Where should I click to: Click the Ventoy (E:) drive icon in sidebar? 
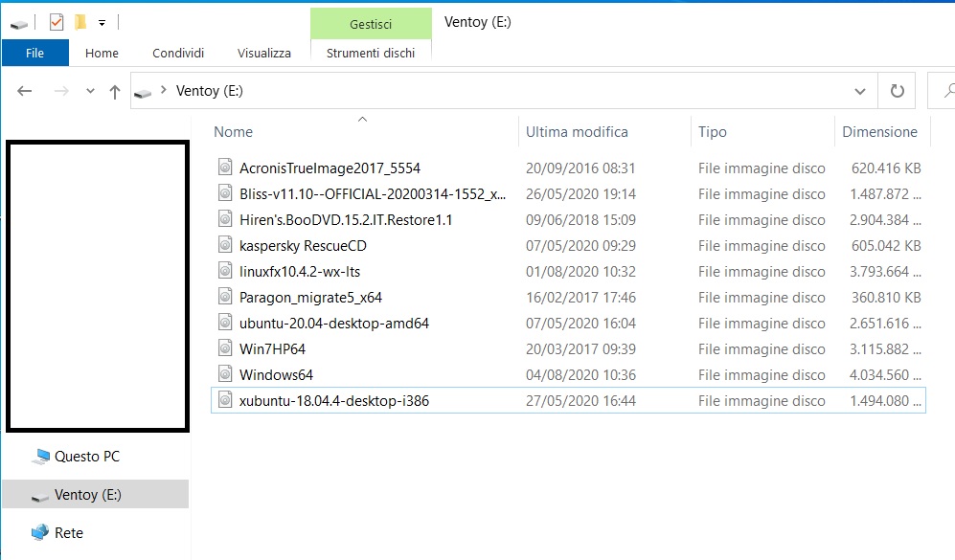40,497
